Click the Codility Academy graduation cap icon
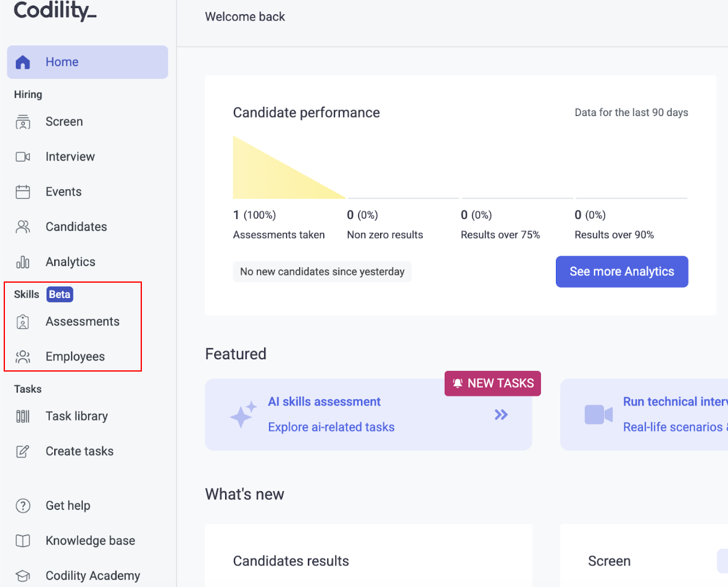This screenshot has width=728, height=587. click(23, 576)
